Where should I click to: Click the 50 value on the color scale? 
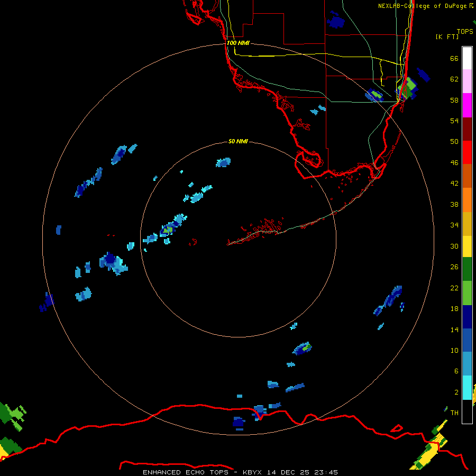(x=454, y=141)
